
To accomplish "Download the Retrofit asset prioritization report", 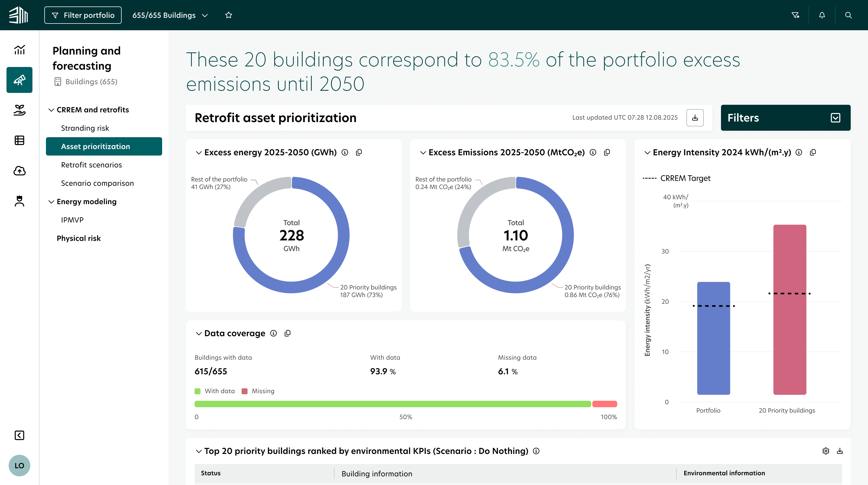I will pos(695,117).
